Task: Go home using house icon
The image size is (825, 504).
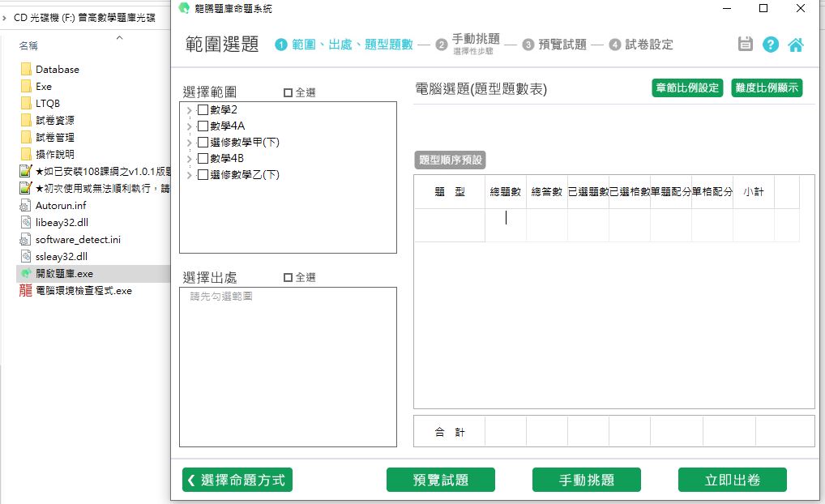Action: coord(796,45)
